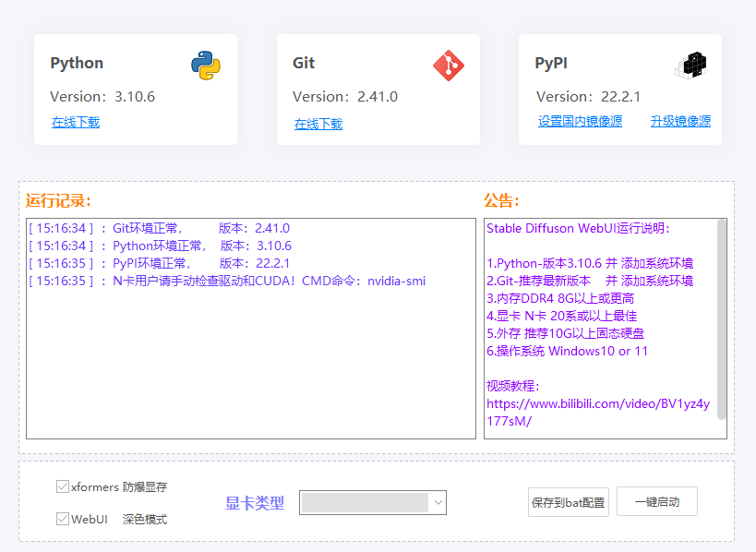Click notice line 2.Git-推荐最新版本
756x552 pixels.
click(x=590, y=281)
